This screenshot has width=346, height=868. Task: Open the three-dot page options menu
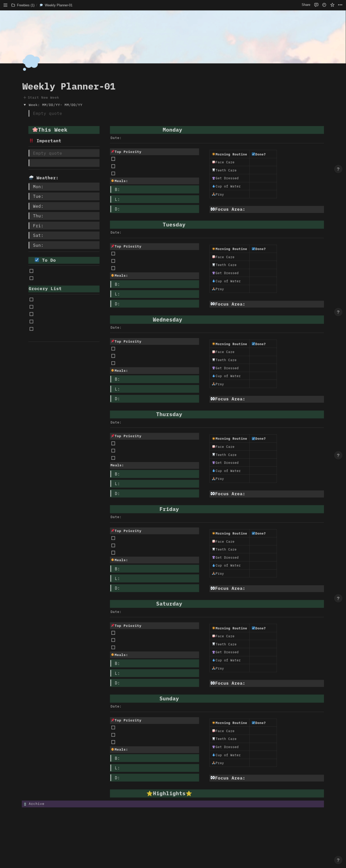[x=340, y=5]
